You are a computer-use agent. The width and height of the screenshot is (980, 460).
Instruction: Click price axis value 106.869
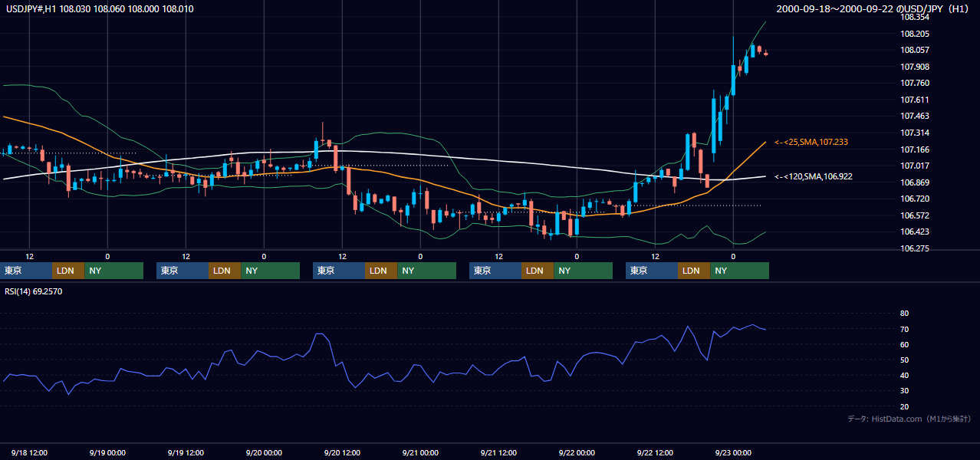point(916,182)
